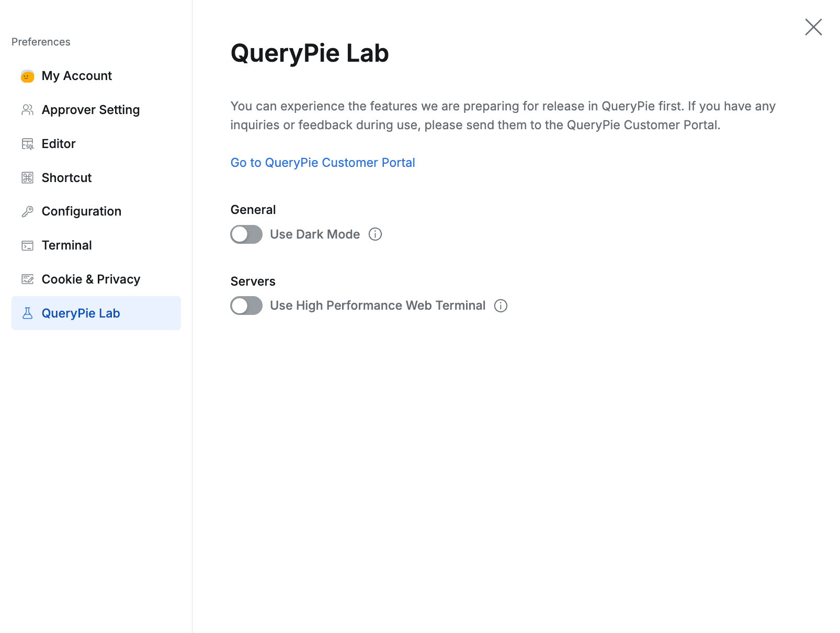Close the preferences dialog
The width and height of the screenshot is (840, 633).
pyautogui.click(x=813, y=27)
